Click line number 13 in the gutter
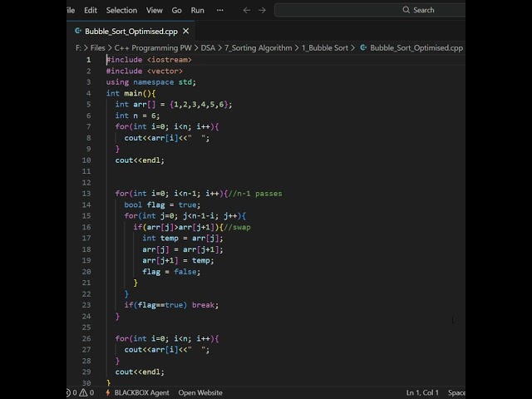532x399 pixels. 86,194
